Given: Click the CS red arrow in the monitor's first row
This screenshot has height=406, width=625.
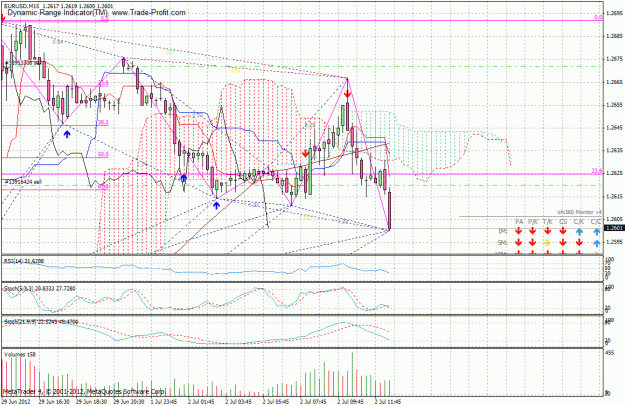Looking at the screenshot, I should pyautogui.click(x=562, y=231).
